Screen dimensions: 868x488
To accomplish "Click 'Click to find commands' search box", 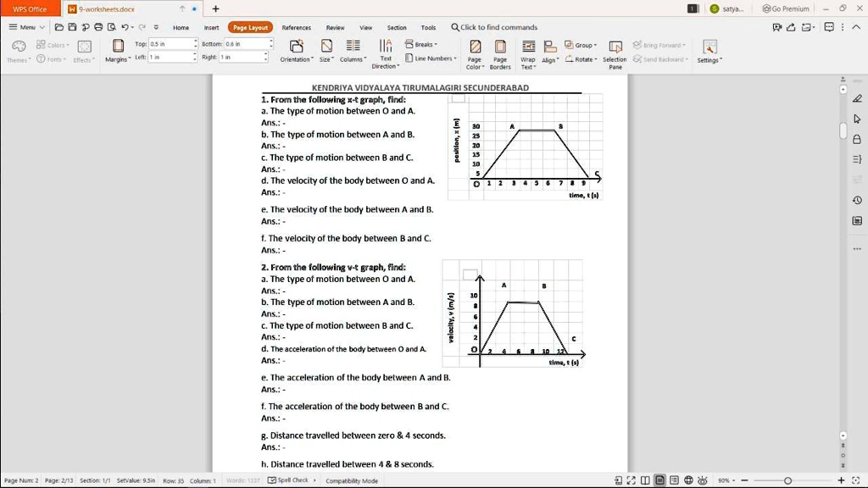I will coord(494,27).
